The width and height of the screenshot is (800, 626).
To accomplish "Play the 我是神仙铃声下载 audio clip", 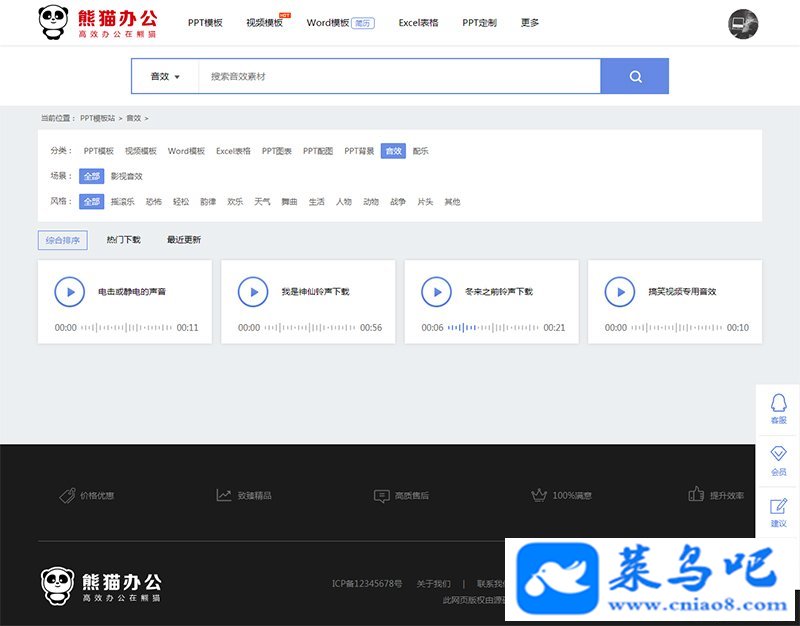I will [x=253, y=292].
